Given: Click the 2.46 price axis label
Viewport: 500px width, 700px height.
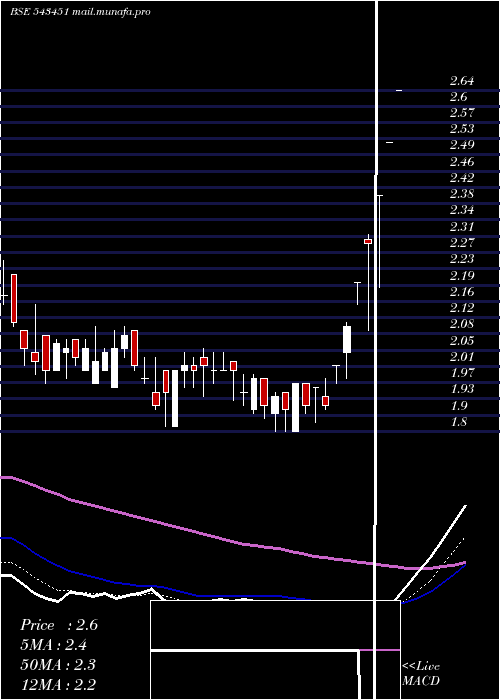Looking at the screenshot, I should pos(462,162).
